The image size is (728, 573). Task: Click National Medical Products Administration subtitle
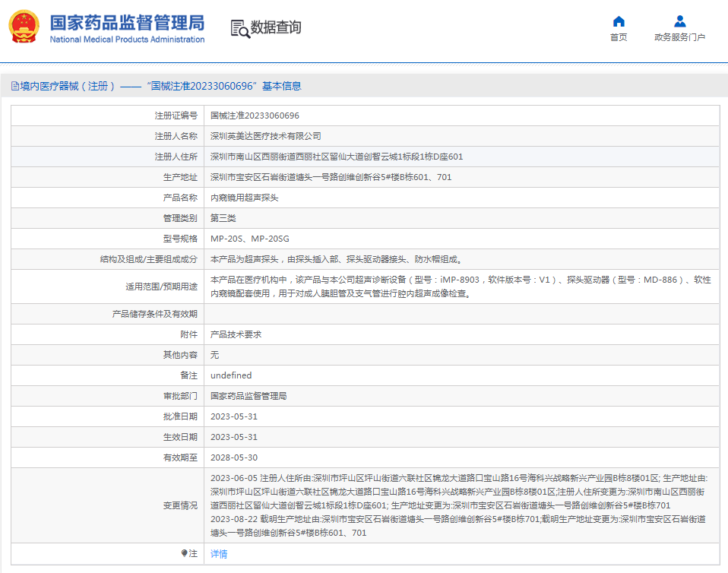coord(127,40)
